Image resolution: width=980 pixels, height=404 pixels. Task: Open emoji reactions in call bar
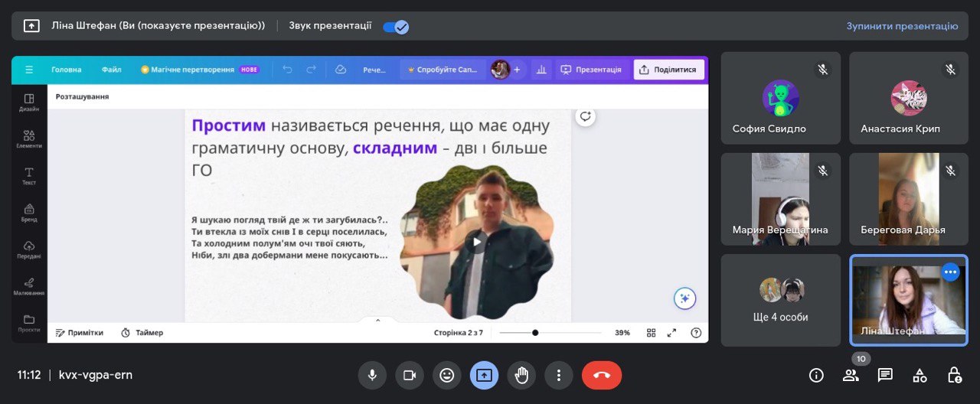[446, 375]
